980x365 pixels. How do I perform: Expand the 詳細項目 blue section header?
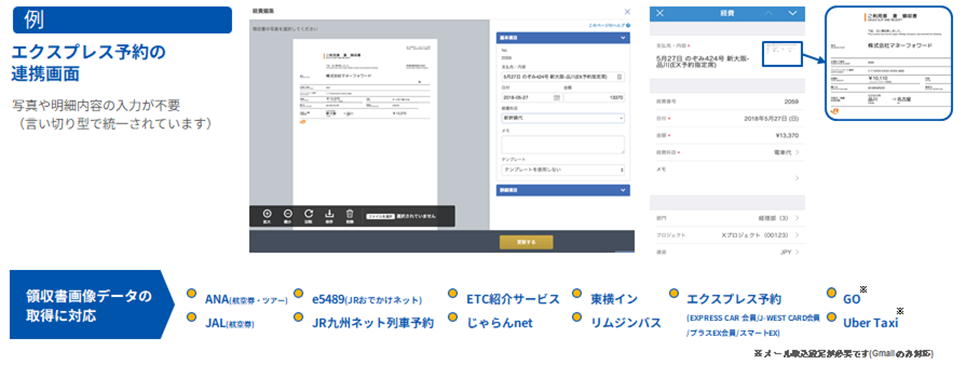point(562,189)
